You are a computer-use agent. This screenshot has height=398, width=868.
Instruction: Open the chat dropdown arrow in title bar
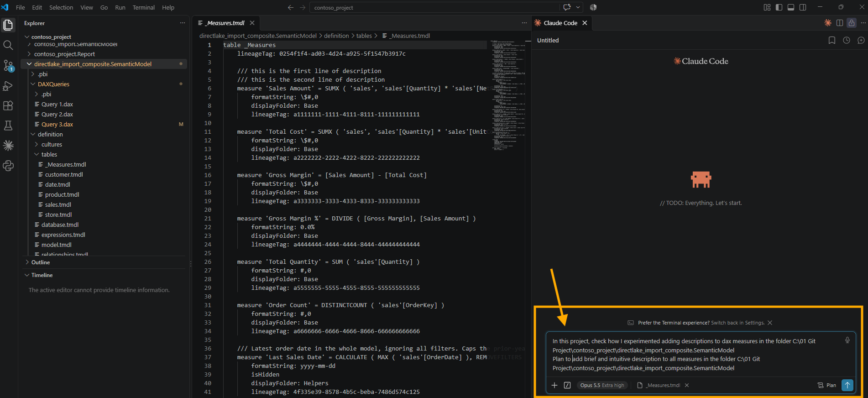click(578, 7)
